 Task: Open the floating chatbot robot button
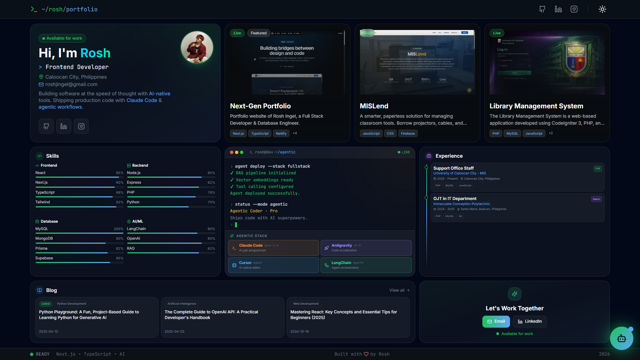coord(621,338)
